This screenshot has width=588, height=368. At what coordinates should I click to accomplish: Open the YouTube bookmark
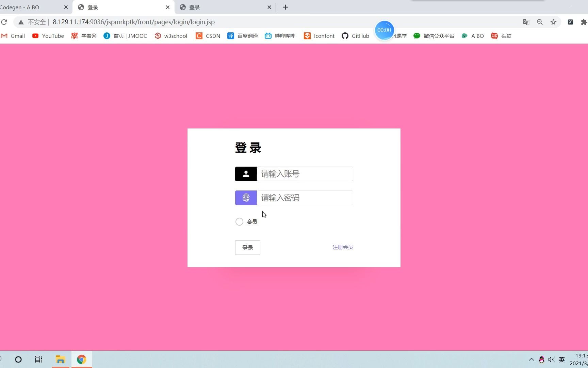(x=48, y=36)
